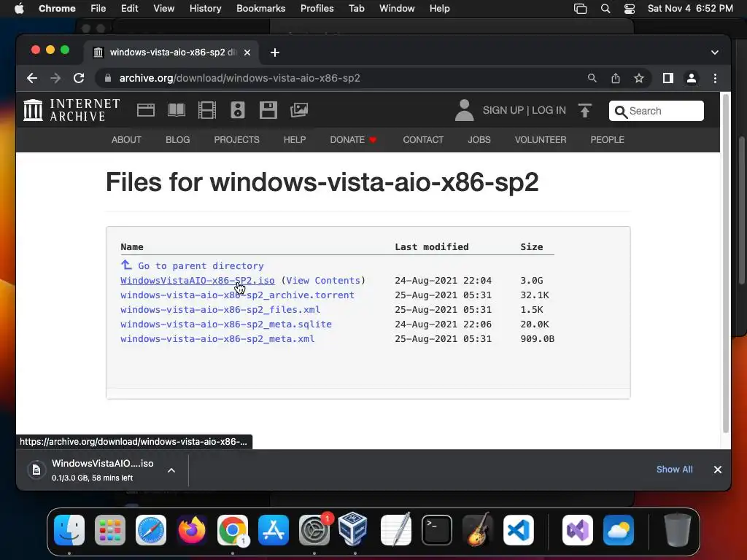This screenshot has height=560, width=747.
Task: Open the Texts book icon
Action: click(x=177, y=110)
